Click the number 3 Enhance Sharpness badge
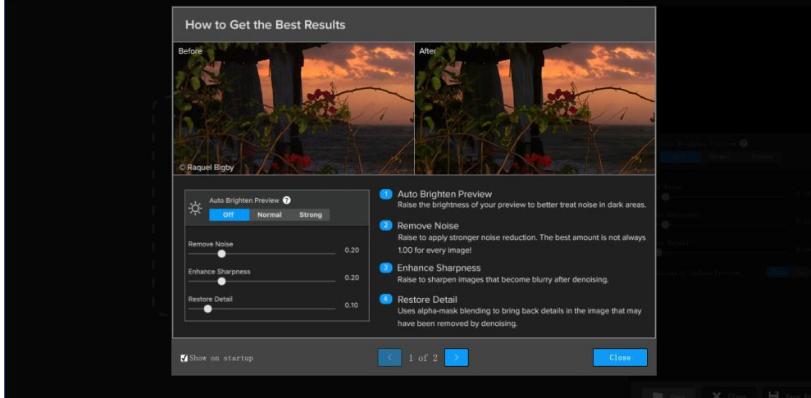Viewport: 811px width, 398px height. click(386, 268)
